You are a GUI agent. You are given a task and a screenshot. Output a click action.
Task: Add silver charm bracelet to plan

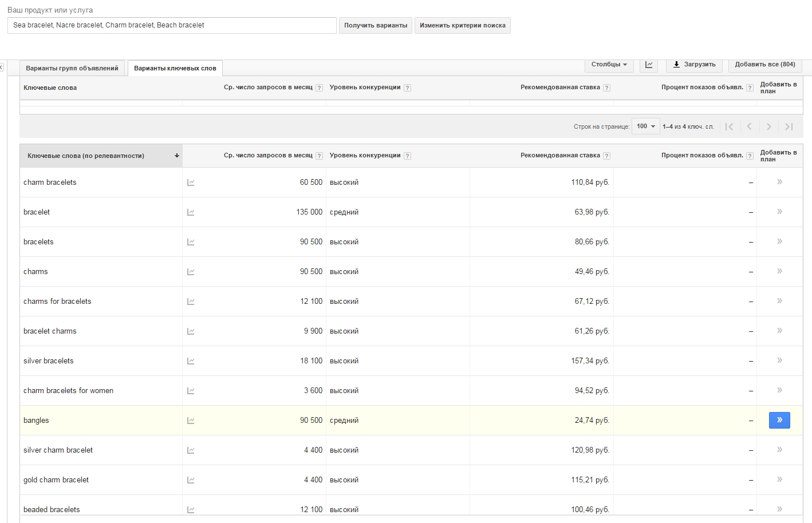779,450
